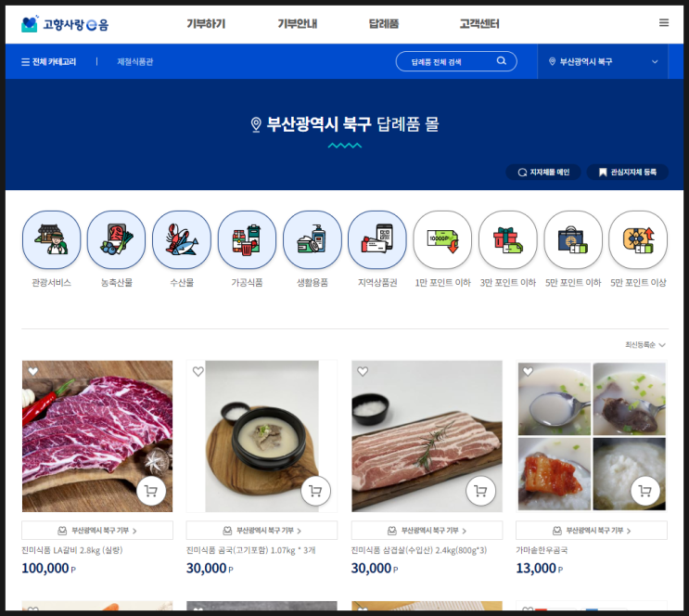The height and width of the screenshot is (616, 689).
Task: Click the search magnifier icon
Action: (502, 61)
